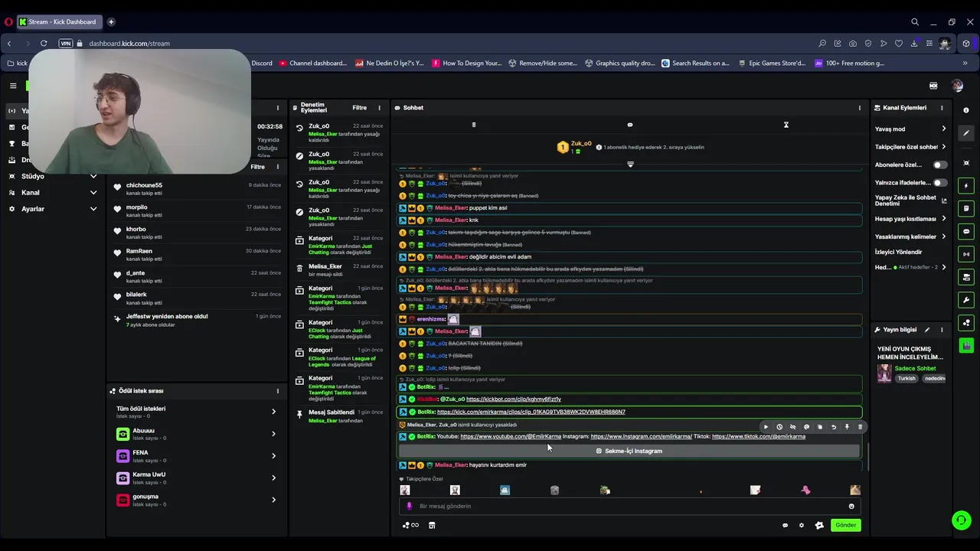Open the profile avatar at dashboard top right
Image resolution: width=980 pixels, height=551 pixels.
[957, 86]
